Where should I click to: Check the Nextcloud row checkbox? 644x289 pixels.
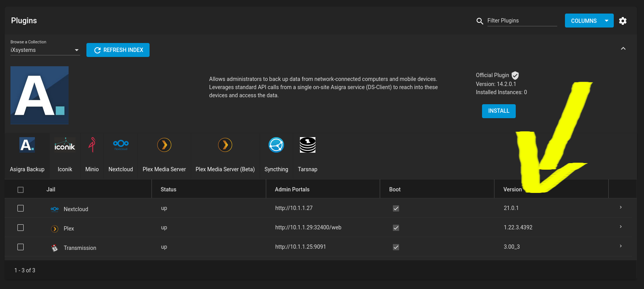[21, 208]
